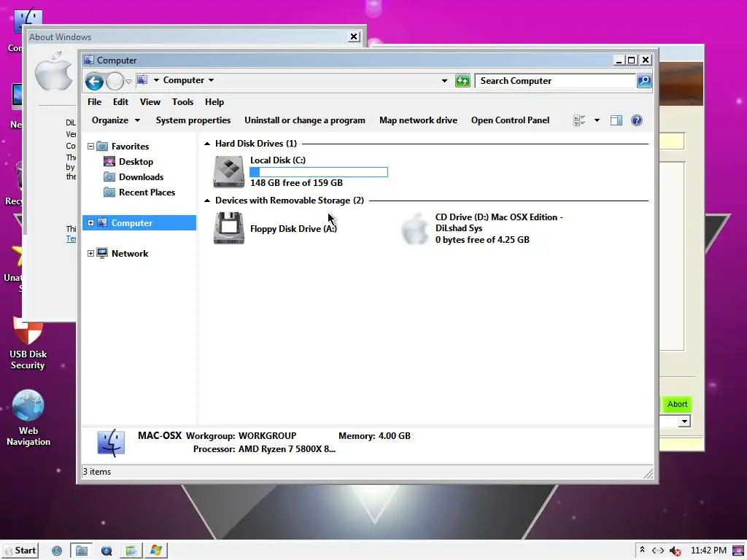
Task: Open the dropdown below Abort button
Action: pos(684,421)
